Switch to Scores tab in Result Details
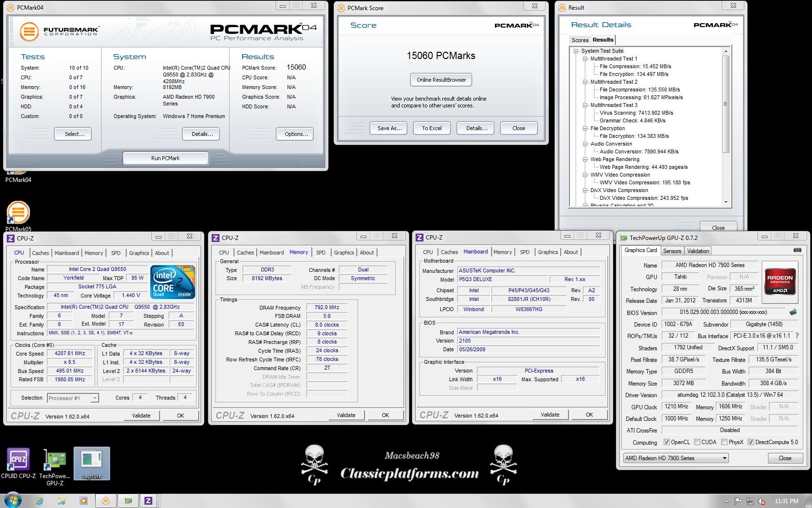The width and height of the screenshot is (812, 508). click(x=580, y=40)
